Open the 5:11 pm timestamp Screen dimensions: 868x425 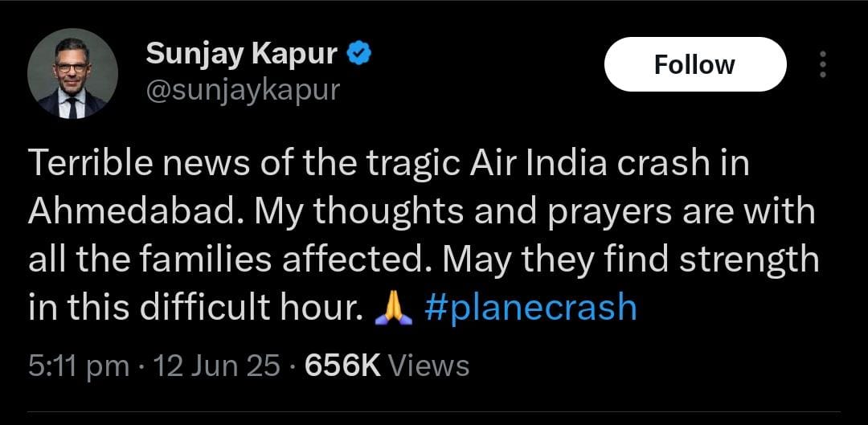coord(79,366)
